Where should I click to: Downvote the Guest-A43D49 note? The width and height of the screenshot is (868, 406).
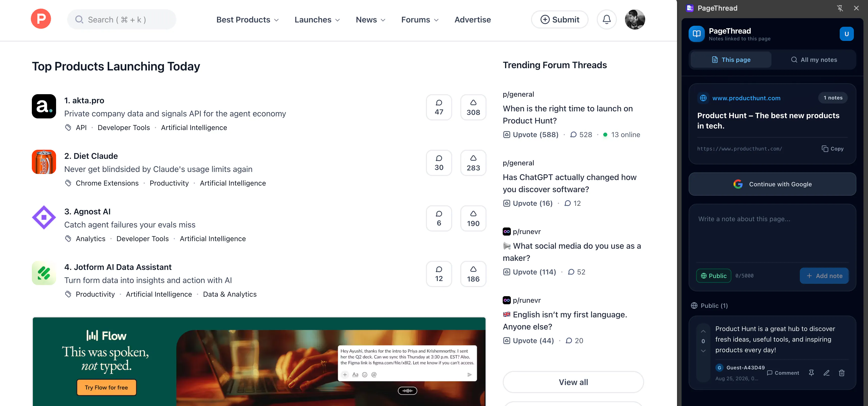703,351
